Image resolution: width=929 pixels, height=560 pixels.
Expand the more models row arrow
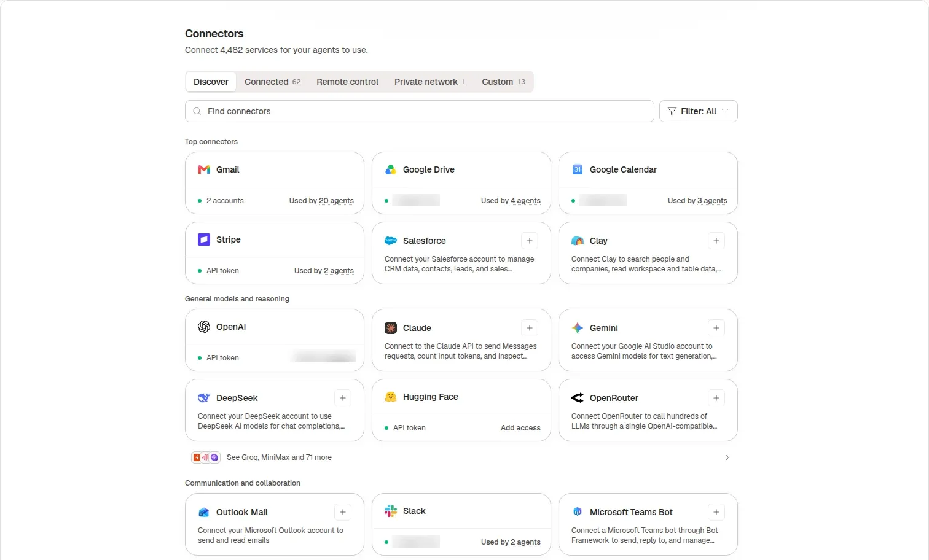coord(727,457)
